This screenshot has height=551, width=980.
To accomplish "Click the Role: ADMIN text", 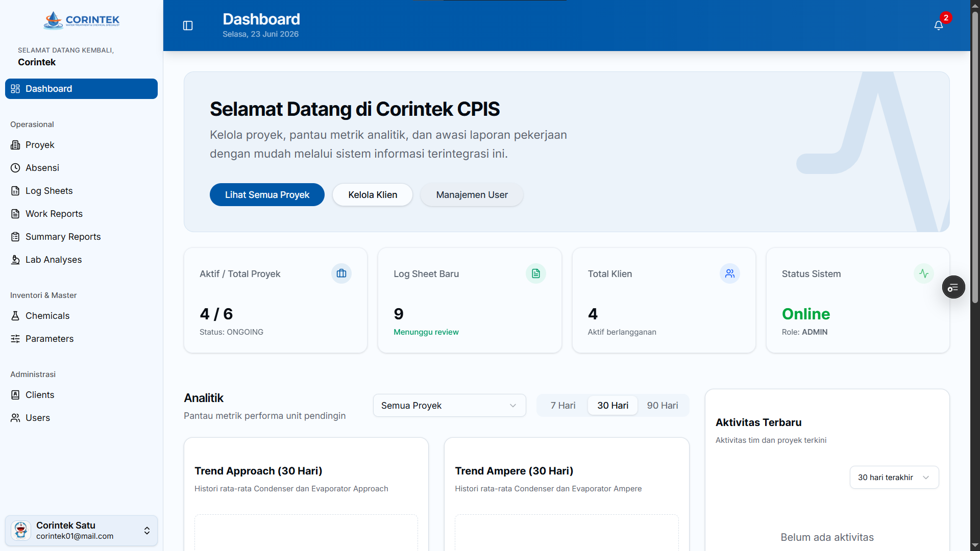I will coord(804,332).
